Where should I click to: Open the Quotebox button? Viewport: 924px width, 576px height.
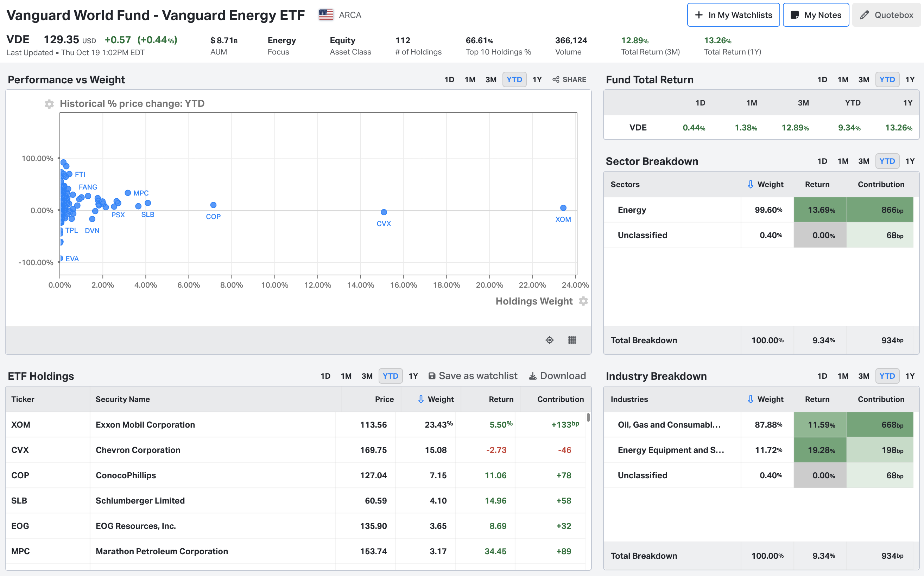tap(886, 15)
